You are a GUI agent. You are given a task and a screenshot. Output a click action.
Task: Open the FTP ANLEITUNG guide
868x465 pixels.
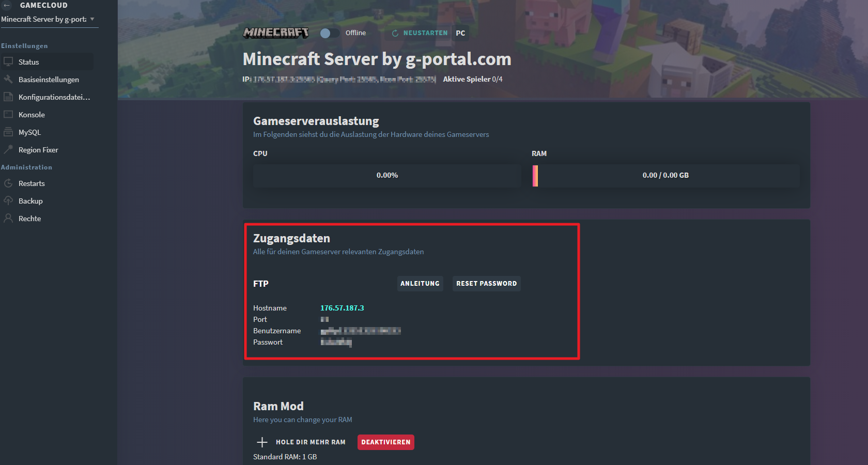(x=420, y=284)
